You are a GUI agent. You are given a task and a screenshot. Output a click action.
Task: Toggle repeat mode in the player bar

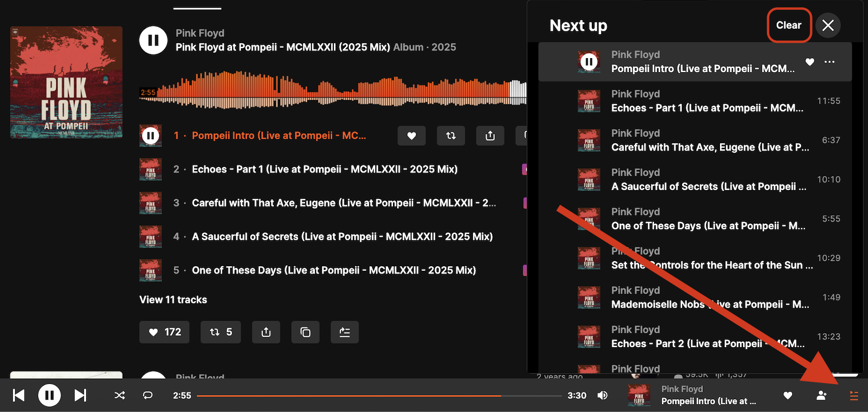click(148, 395)
